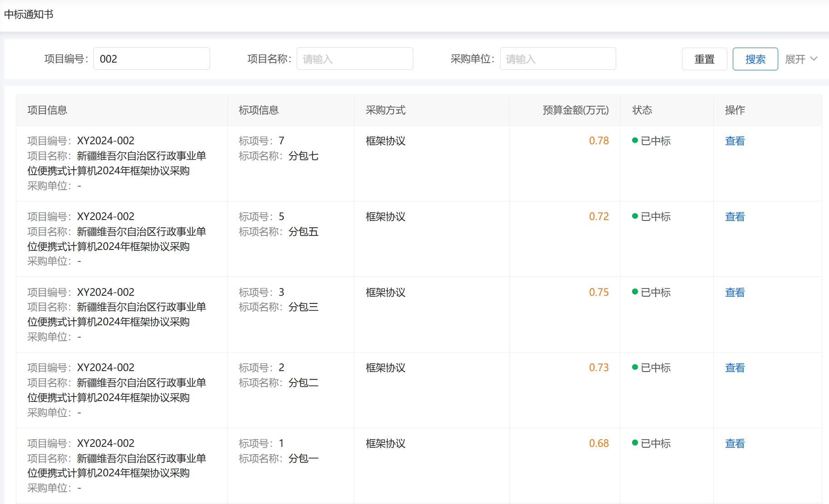Open 查看 link for 分包三 row
This screenshot has width=829, height=504.
click(x=735, y=293)
